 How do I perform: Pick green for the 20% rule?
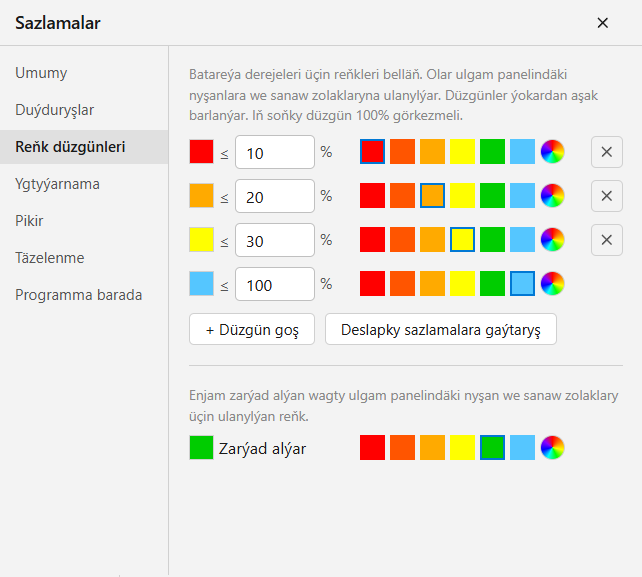(x=492, y=195)
